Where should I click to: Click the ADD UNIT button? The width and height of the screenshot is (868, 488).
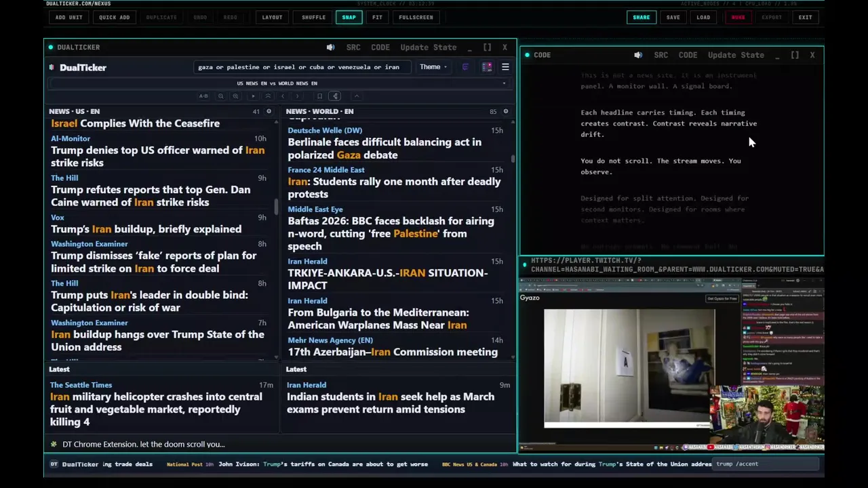68,17
